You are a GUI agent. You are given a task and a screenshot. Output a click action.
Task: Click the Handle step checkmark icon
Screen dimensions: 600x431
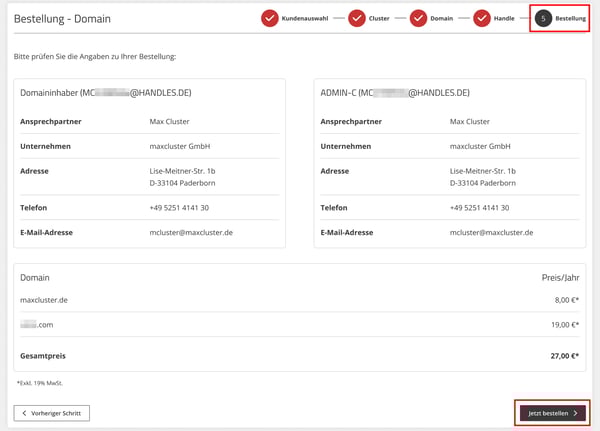pos(482,18)
